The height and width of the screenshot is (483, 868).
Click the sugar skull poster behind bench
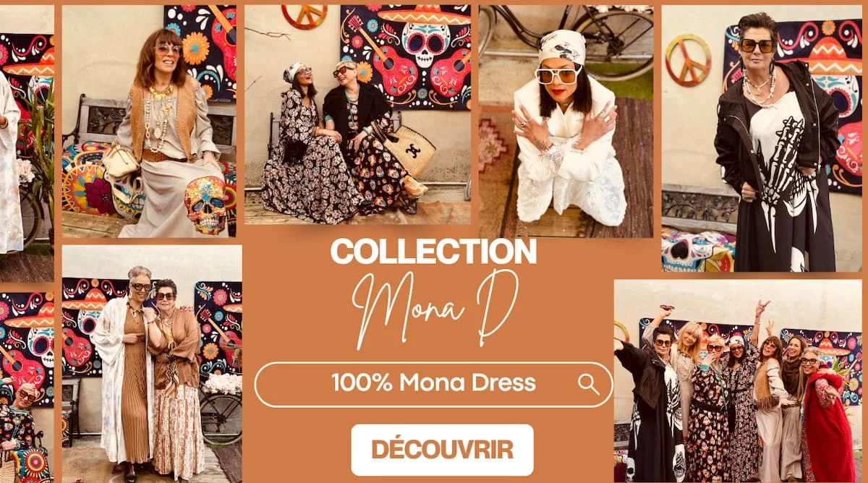coord(405,57)
